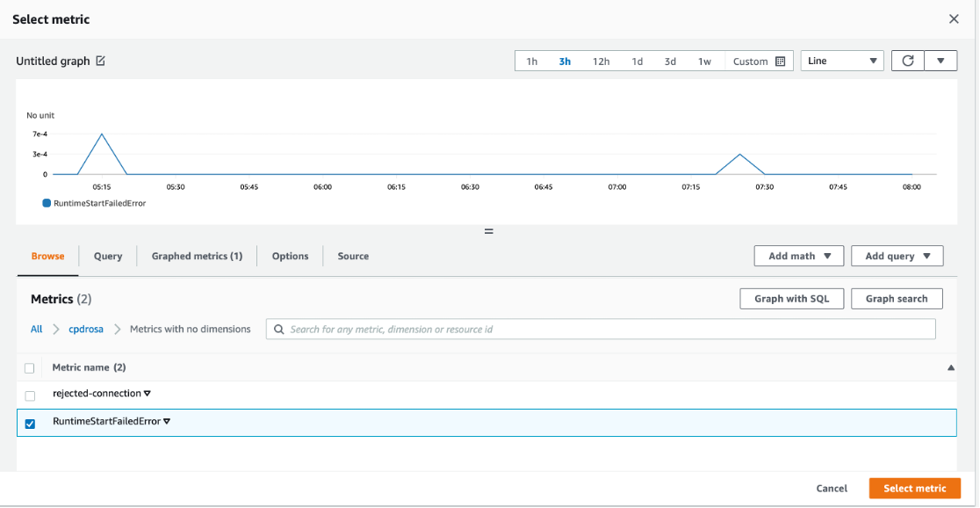Click the Graph search button
The width and height of the screenshot is (980, 508).
[897, 299]
